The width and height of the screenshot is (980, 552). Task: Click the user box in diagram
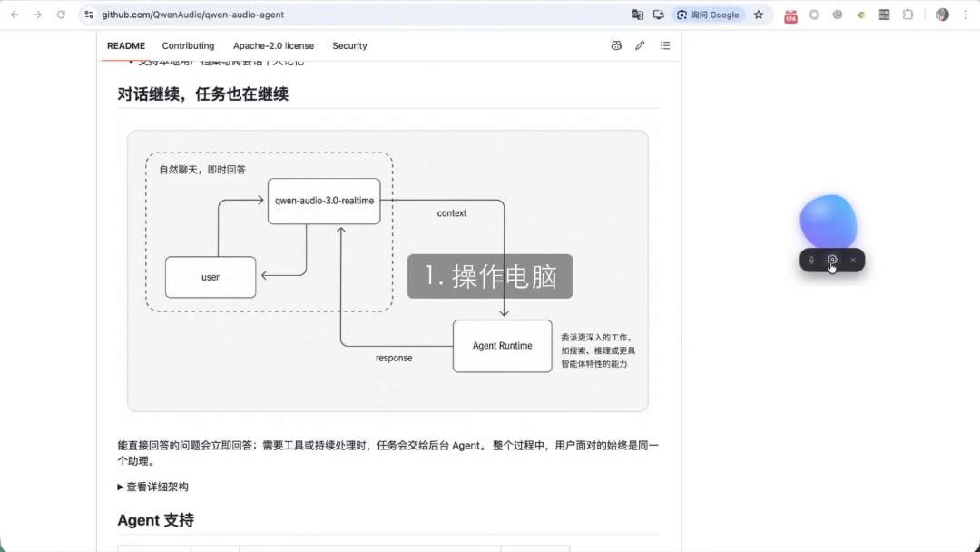click(x=211, y=277)
